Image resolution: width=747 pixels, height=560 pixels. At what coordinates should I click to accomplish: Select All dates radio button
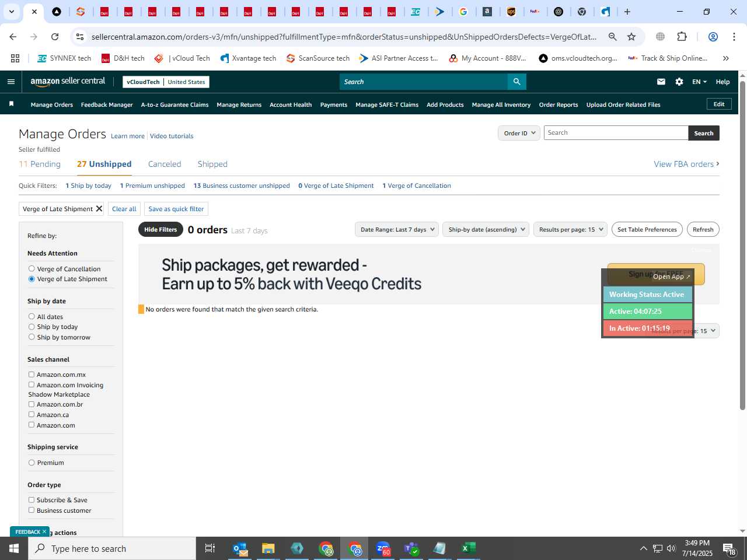click(x=32, y=317)
